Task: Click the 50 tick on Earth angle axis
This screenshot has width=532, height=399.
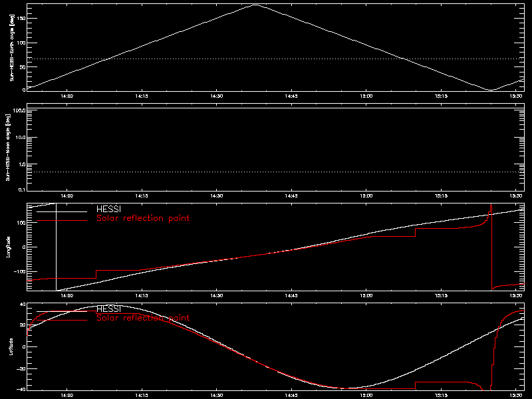Action: 23,67
